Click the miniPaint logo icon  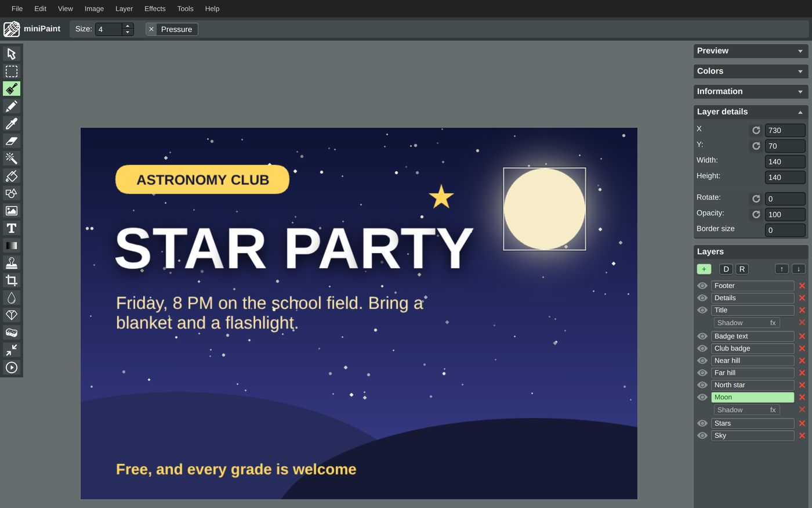[12, 29]
